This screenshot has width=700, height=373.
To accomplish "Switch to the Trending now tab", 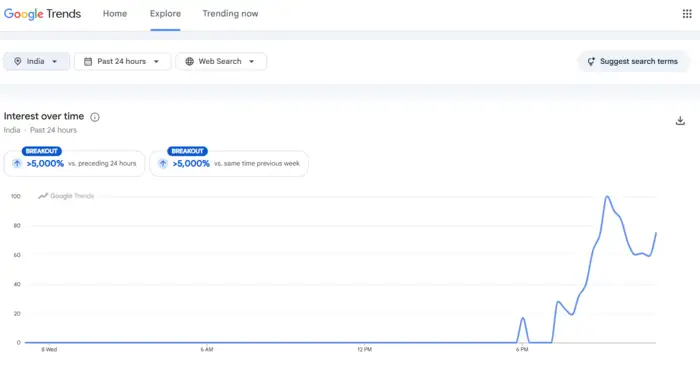I will pos(230,14).
